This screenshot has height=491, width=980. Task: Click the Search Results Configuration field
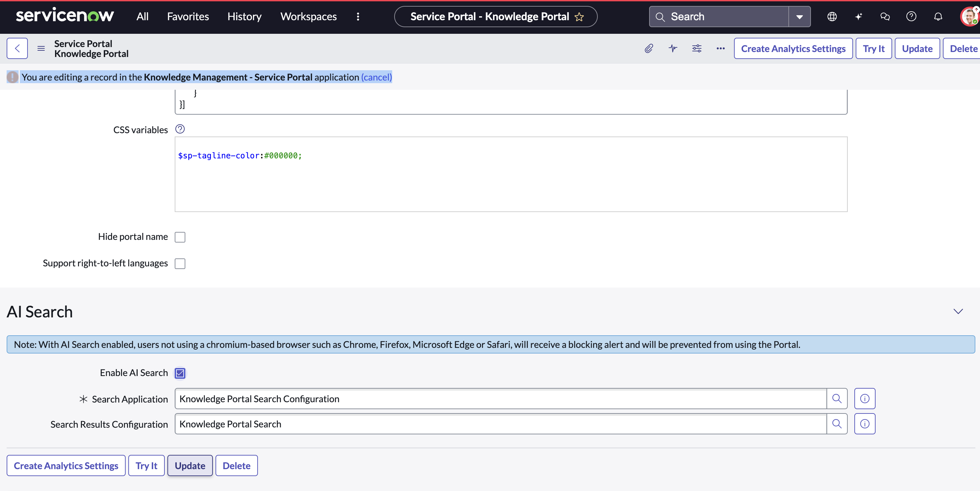click(x=500, y=424)
